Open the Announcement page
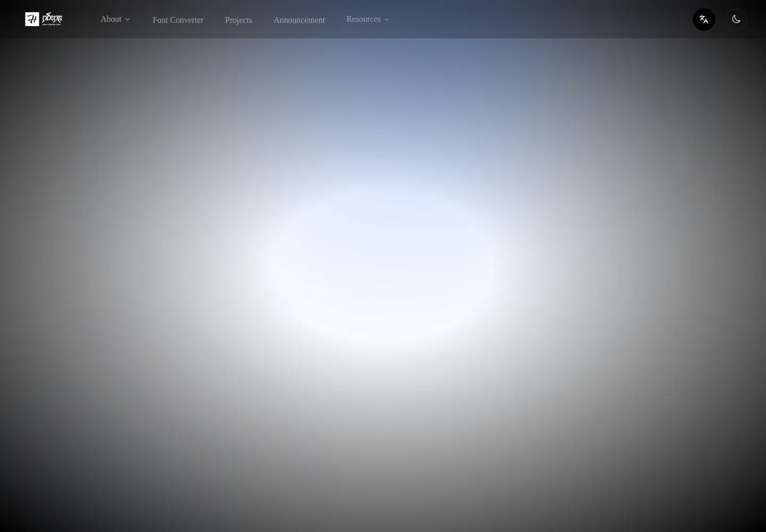This screenshot has width=766, height=532. [299, 20]
